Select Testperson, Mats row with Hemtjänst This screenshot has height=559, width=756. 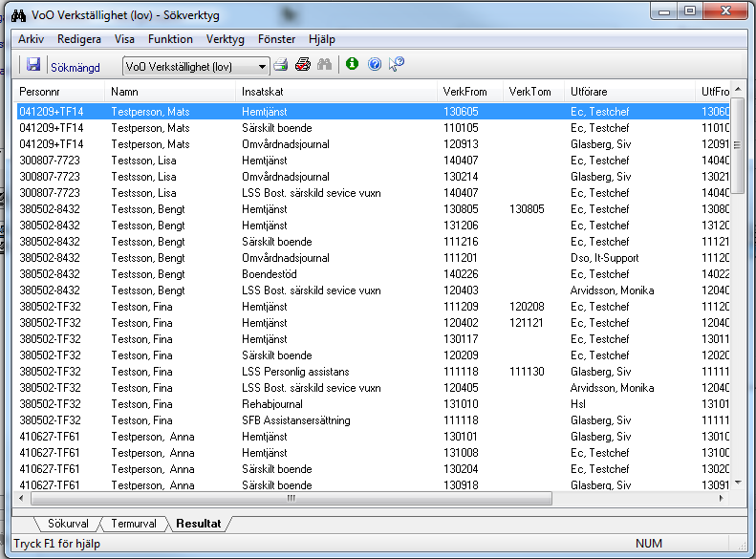click(373, 111)
